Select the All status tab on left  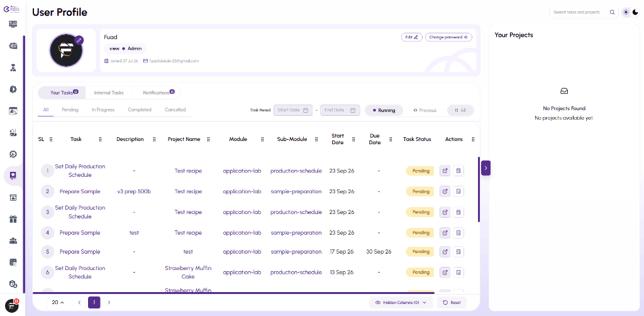coord(46,110)
